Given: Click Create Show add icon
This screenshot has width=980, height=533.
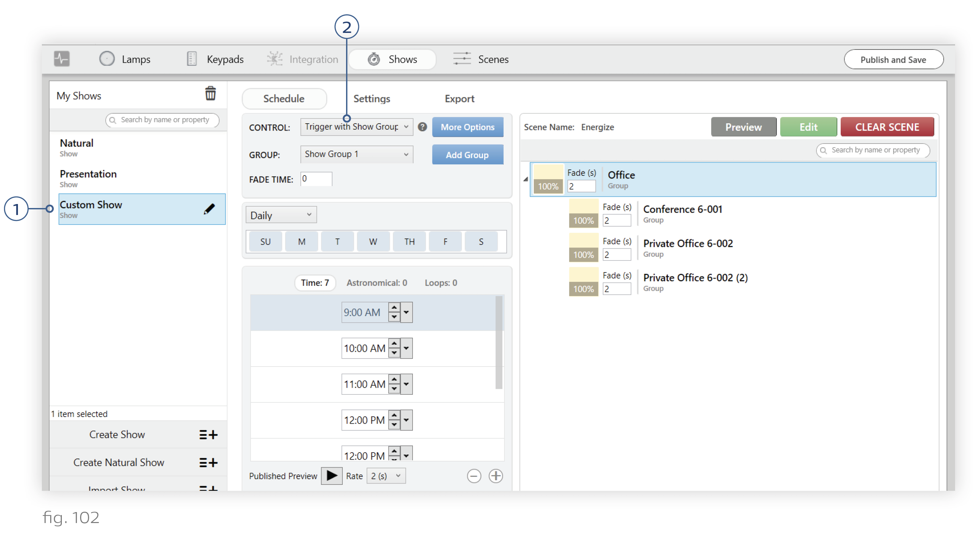Looking at the screenshot, I should coord(208,434).
